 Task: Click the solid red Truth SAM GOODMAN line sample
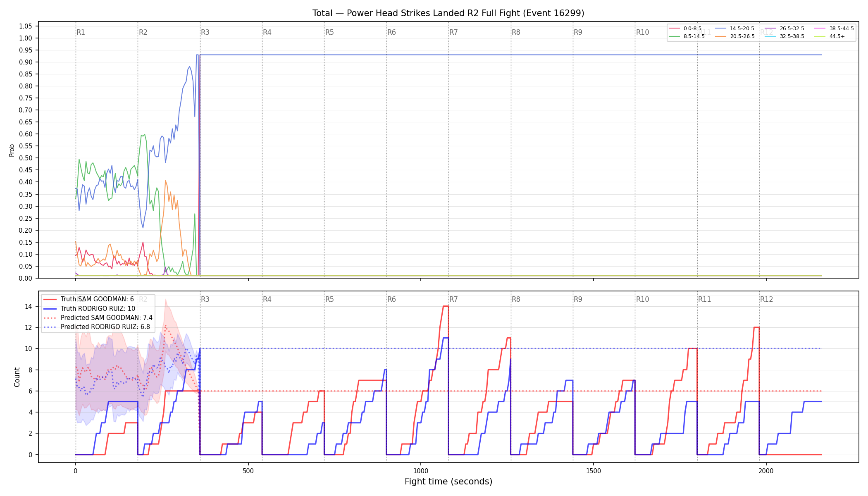tap(50, 299)
